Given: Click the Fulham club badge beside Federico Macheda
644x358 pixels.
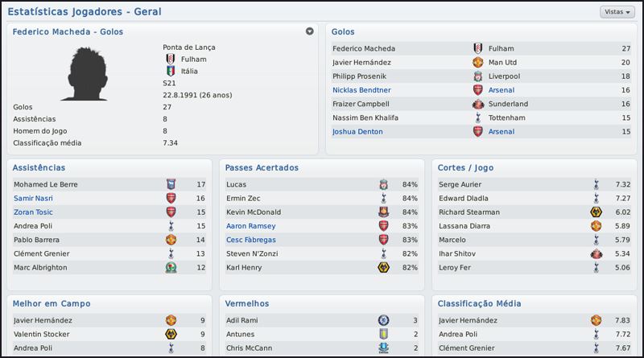Looking at the screenshot, I should [477, 48].
